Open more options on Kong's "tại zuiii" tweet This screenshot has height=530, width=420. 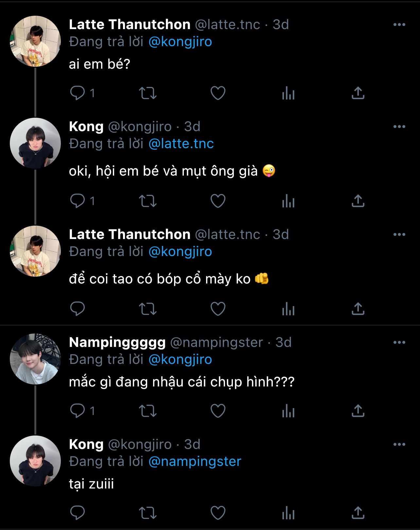tap(399, 444)
